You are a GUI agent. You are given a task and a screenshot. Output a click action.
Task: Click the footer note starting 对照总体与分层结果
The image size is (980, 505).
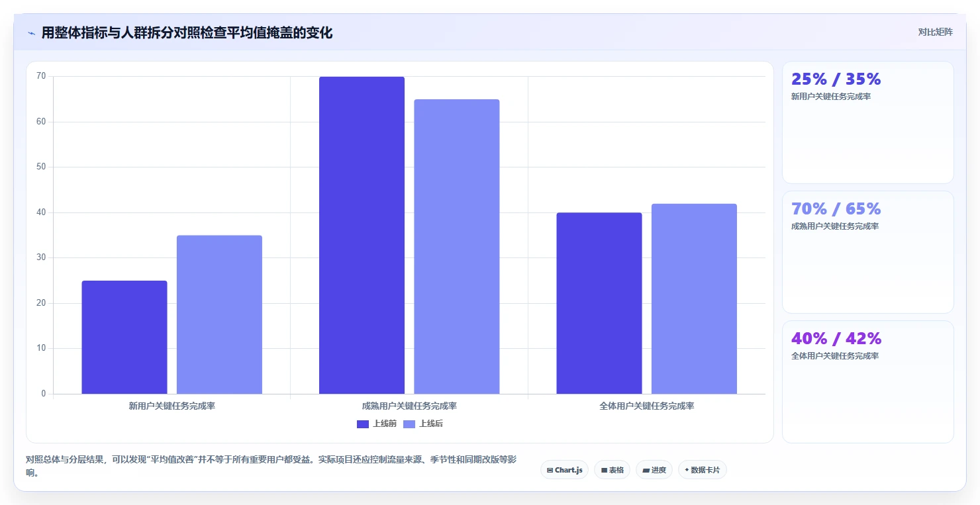click(271, 466)
